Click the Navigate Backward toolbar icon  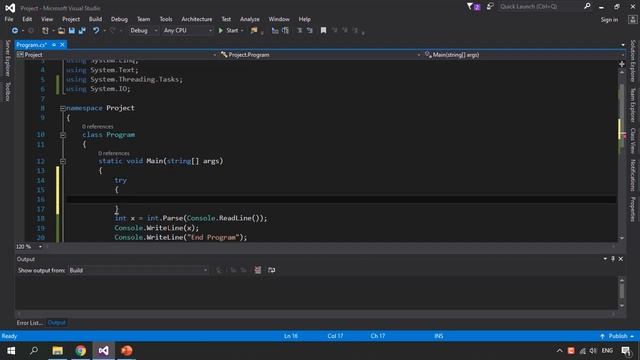coord(14,31)
